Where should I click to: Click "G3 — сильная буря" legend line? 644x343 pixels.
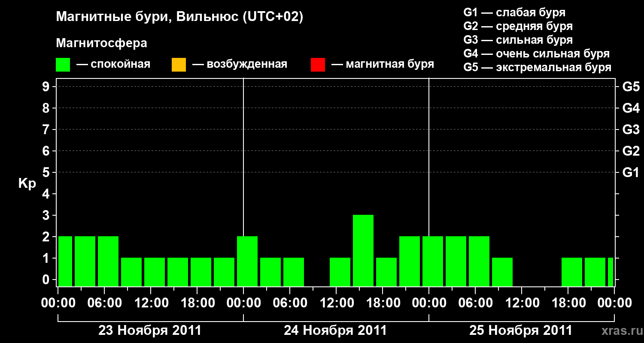tap(518, 40)
